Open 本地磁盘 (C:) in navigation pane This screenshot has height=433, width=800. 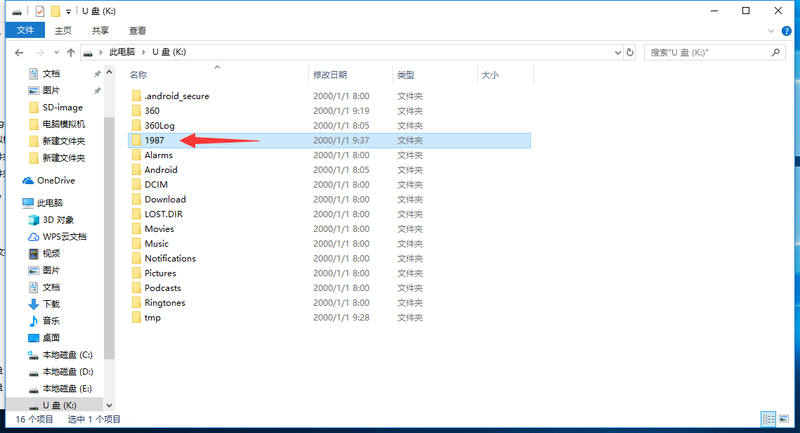click(67, 354)
